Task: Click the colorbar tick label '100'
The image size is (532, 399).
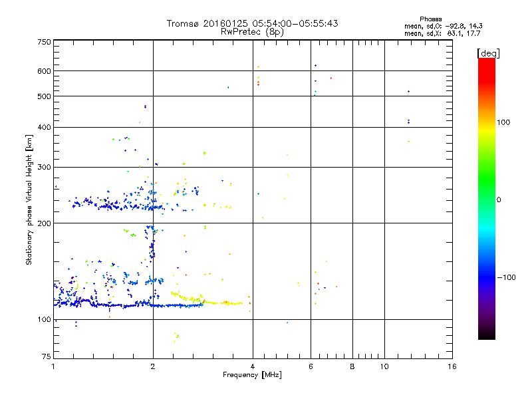Action: pyautogui.click(x=503, y=122)
